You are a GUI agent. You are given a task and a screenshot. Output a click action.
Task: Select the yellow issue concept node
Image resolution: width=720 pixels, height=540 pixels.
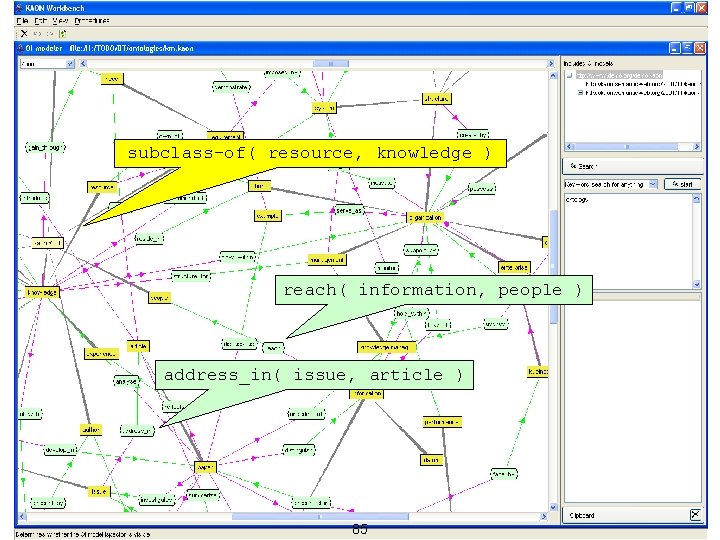point(99,491)
